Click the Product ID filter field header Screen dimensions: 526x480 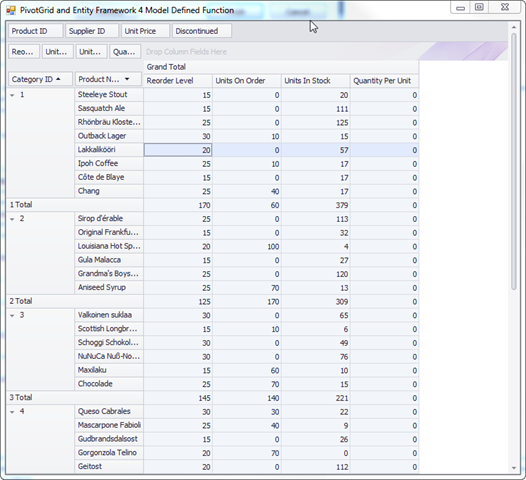pos(36,31)
